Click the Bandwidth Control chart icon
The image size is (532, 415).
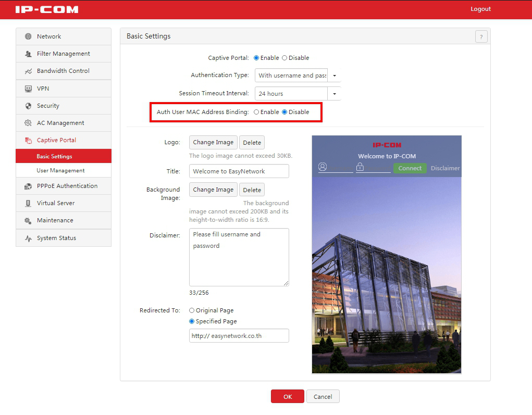28,71
